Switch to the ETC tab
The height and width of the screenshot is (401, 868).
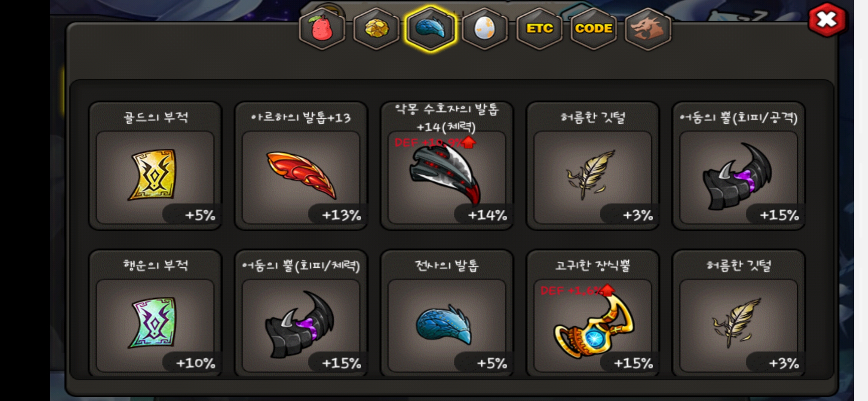[539, 29]
